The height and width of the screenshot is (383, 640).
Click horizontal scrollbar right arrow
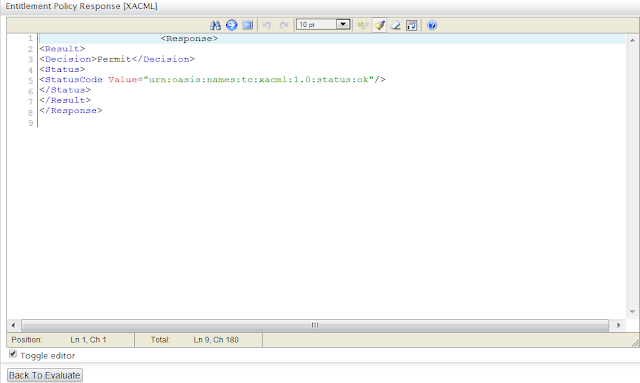(618, 325)
